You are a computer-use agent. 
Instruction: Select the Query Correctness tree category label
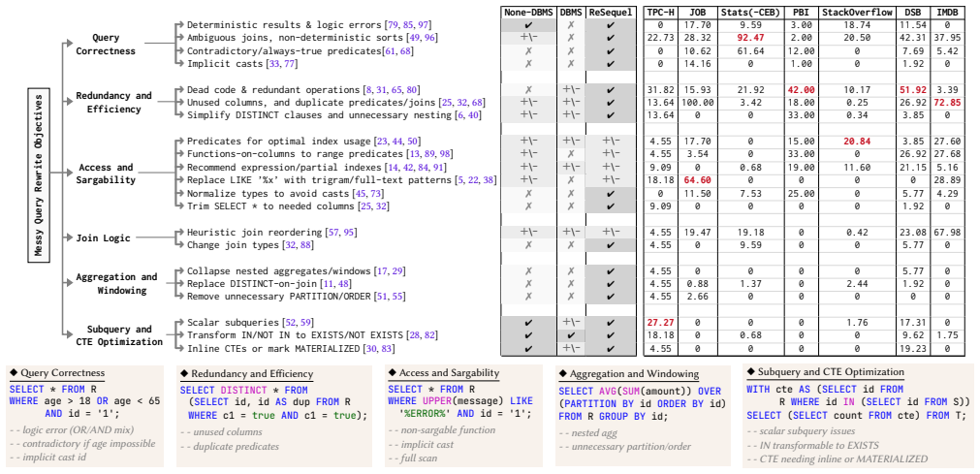click(x=106, y=45)
